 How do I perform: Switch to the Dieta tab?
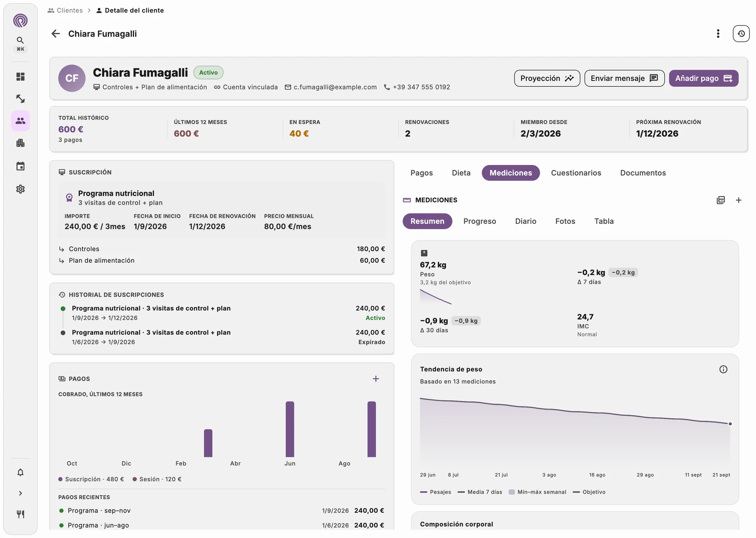tap(461, 173)
